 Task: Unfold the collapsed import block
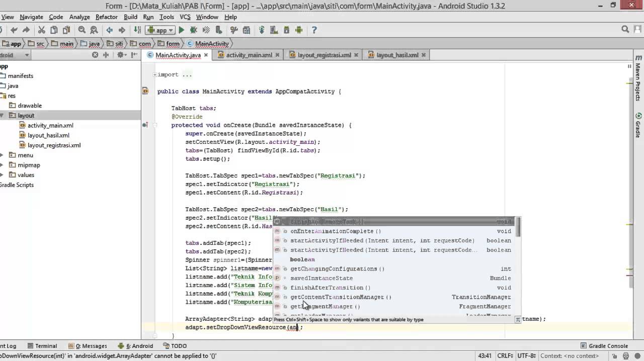155,74
